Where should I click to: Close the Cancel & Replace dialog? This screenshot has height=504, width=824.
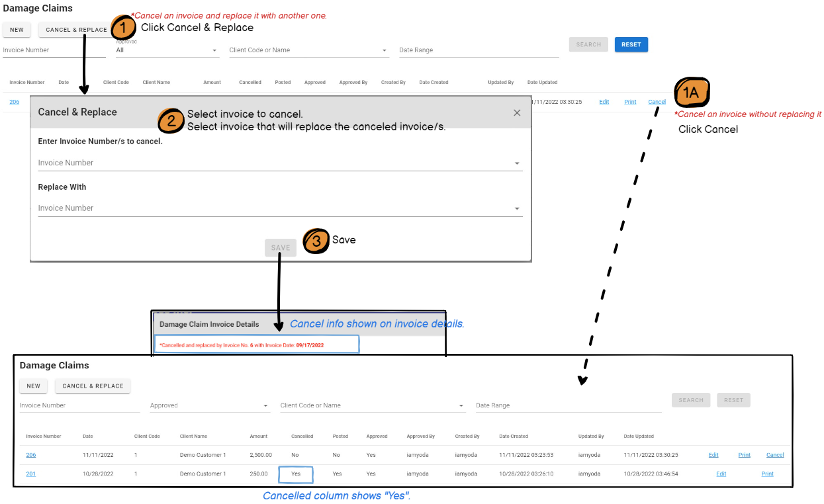tap(517, 113)
